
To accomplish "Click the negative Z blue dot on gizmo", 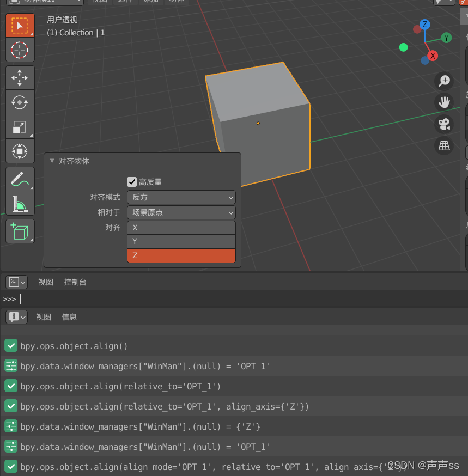I will click(425, 60).
